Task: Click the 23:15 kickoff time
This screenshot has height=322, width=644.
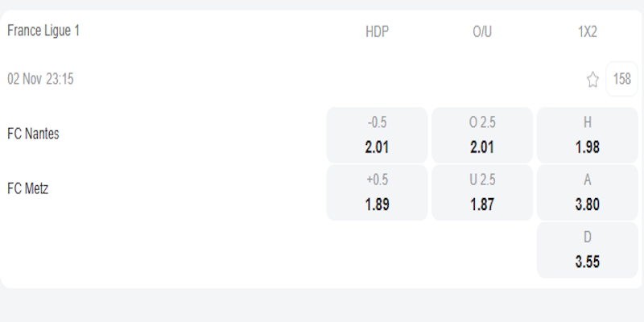Action: tap(60, 79)
